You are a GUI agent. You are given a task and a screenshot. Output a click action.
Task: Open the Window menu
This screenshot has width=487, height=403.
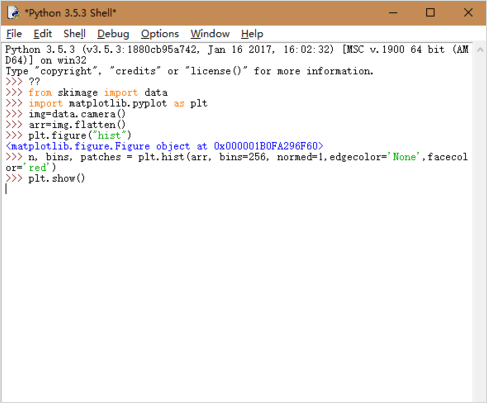tap(210, 34)
